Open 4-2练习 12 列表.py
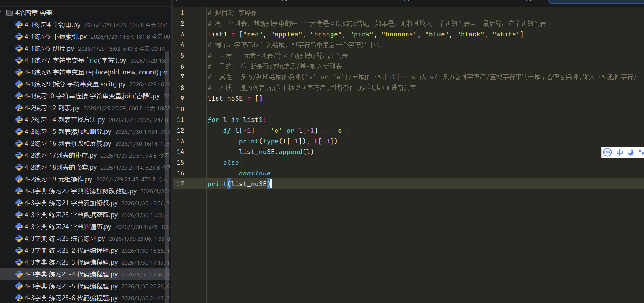 coord(52,108)
